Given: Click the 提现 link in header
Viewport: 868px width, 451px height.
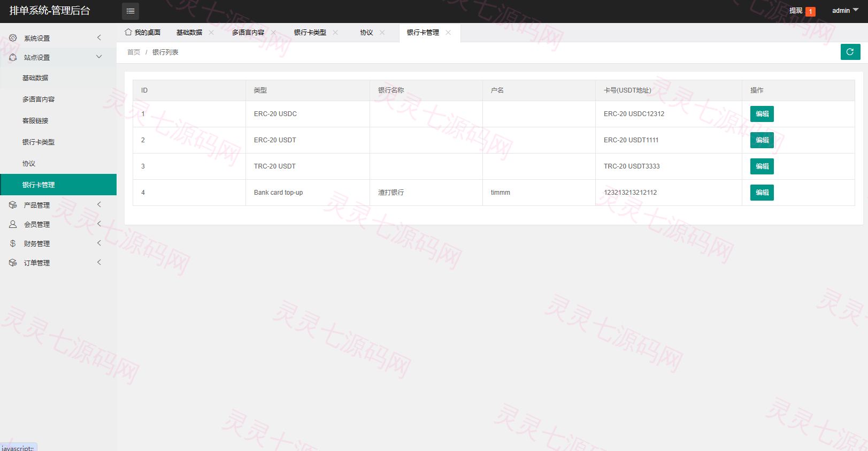Looking at the screenshot, I should pyautogui.click(x=796, y=11).
